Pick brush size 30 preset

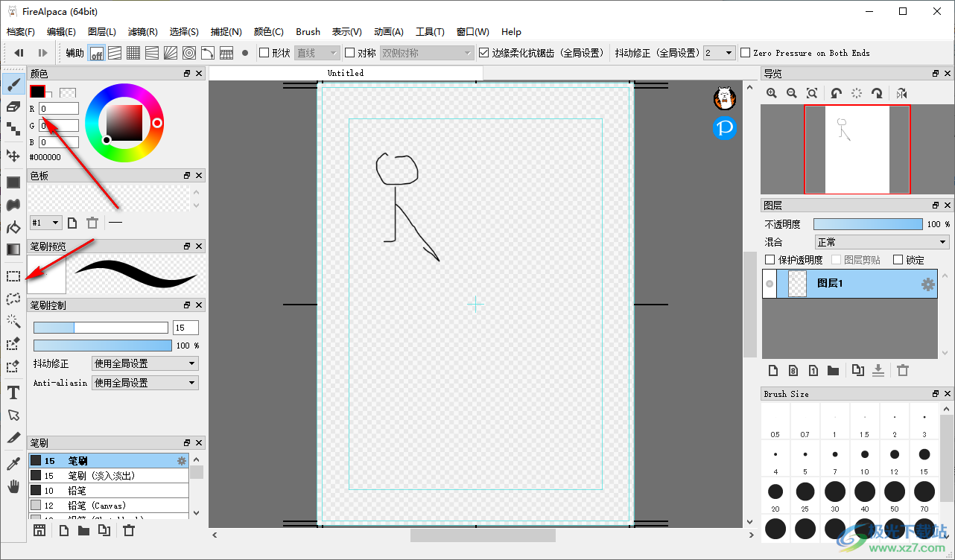(835, 495)
